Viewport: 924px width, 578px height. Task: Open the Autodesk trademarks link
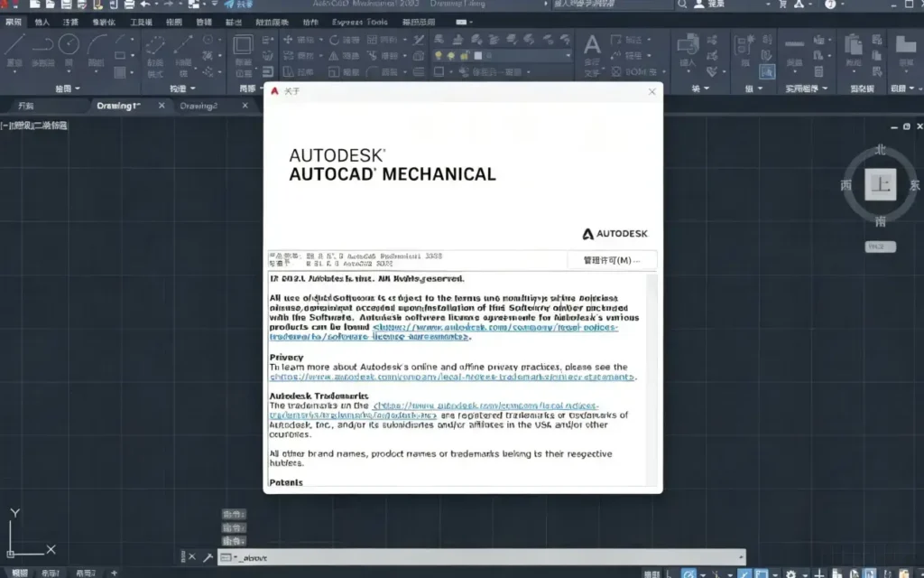tap(434, 410)
